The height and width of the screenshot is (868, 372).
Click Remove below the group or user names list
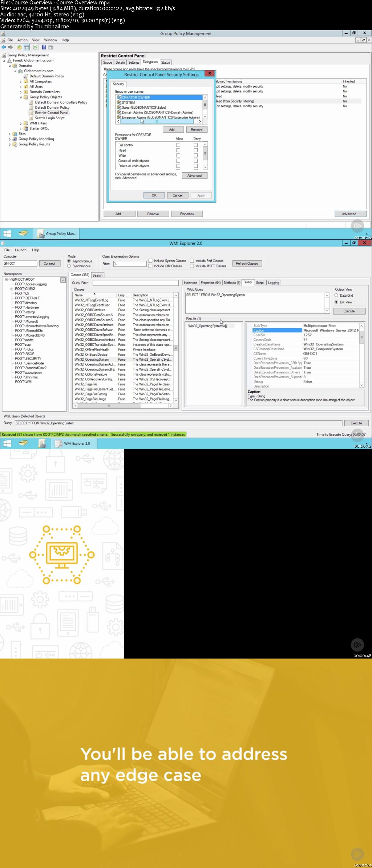coord(197,129)
